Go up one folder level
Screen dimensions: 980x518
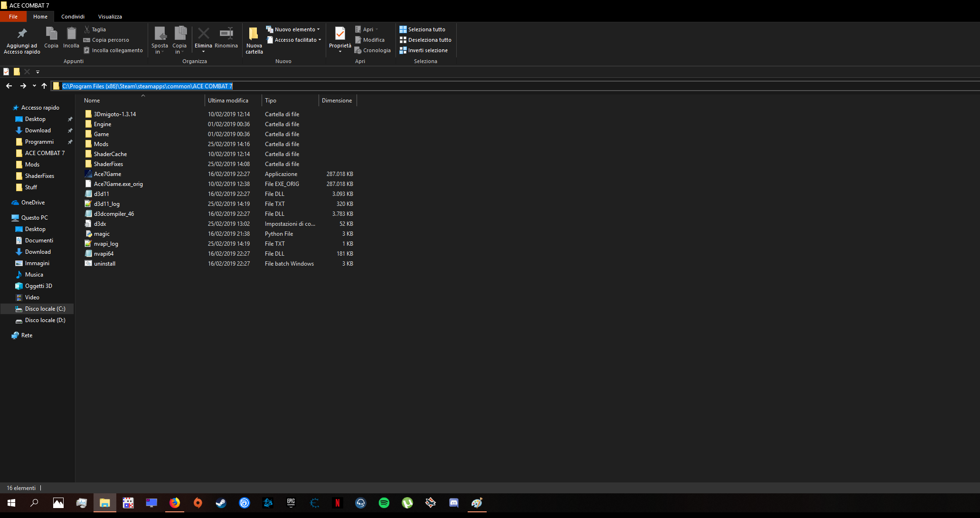click(x=44, y=86)
